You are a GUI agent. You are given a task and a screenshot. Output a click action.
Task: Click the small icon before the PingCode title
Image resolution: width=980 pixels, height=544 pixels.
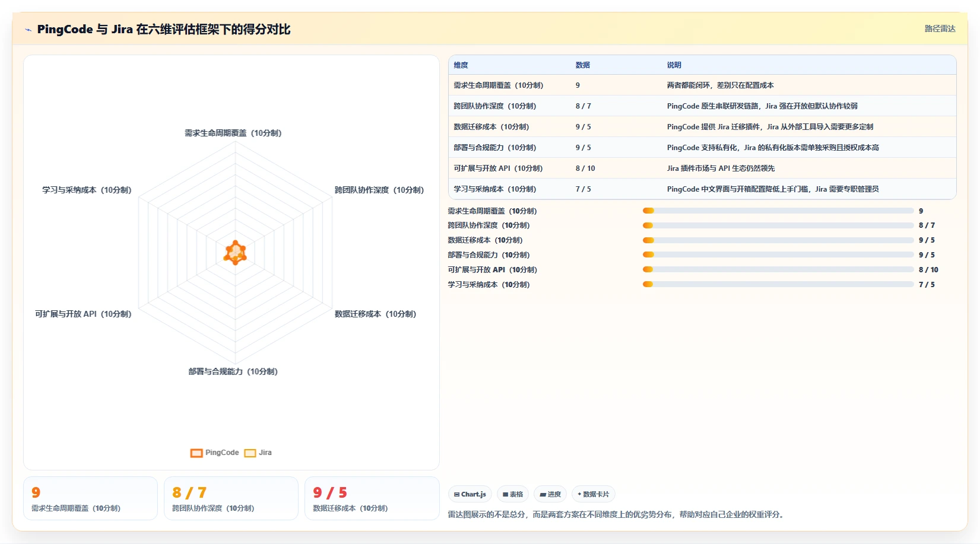28,30
